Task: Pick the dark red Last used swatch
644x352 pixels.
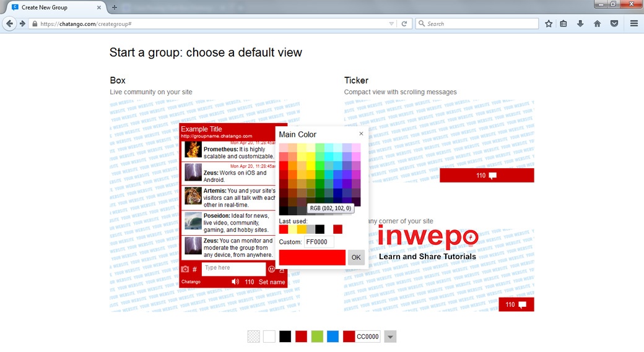Action: tap(337, 230)
